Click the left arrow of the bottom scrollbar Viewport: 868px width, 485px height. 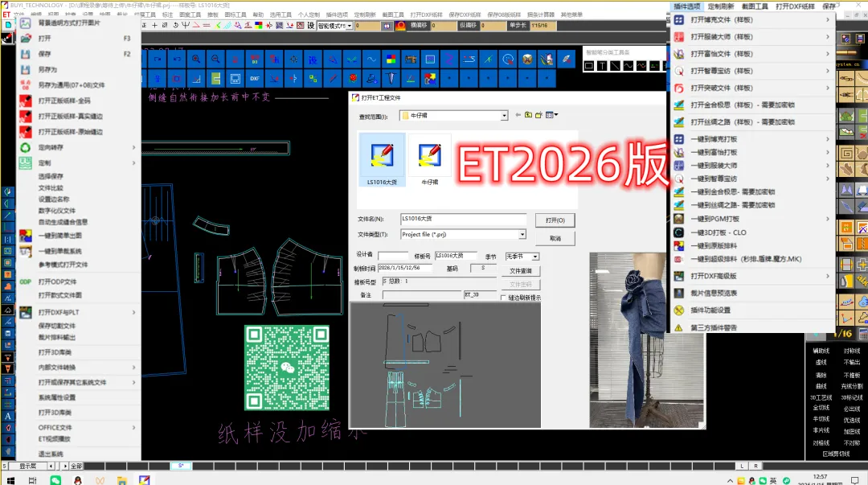tap(51, 467)
